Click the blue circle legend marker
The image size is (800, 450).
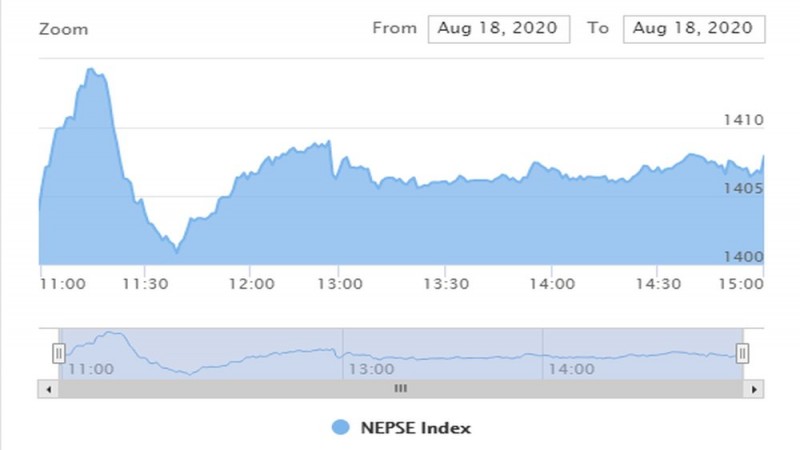coord(340,428)
